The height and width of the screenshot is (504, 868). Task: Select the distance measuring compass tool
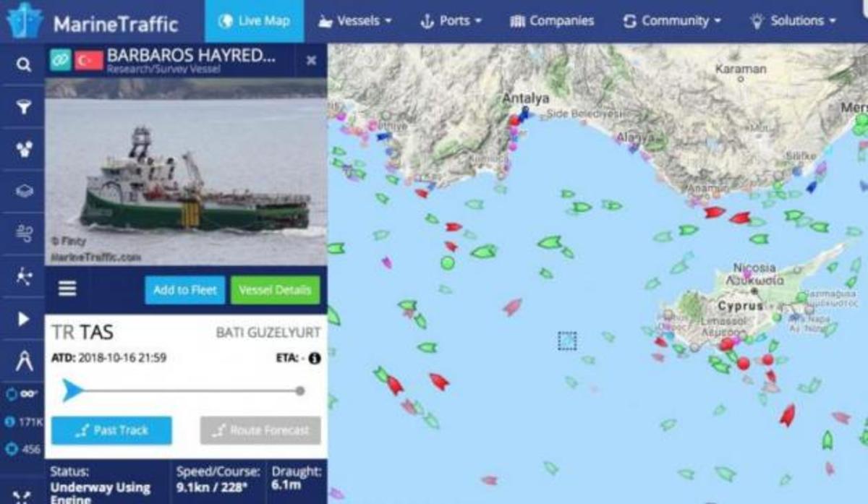24,359
